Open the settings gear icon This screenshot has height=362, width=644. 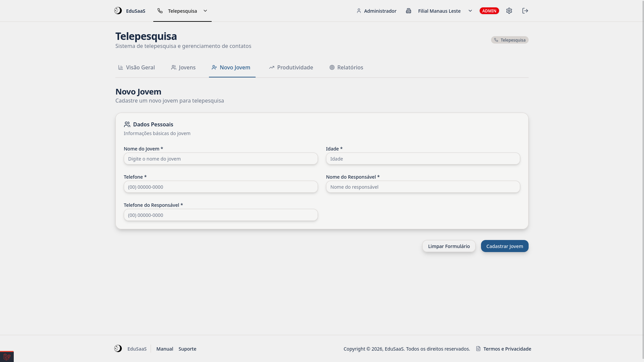click(509, 11)
